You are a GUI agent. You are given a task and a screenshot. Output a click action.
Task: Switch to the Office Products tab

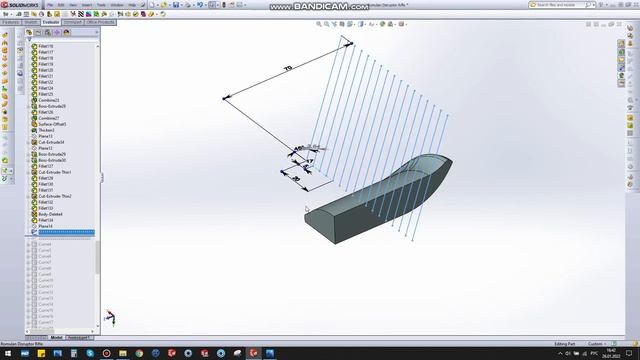coord(100,22)
